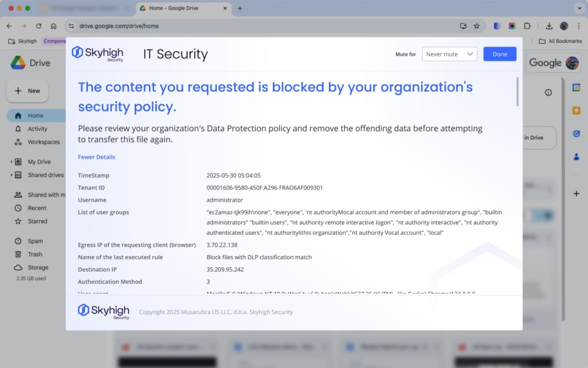Open Google Calendar side panel icon
Viewport: 588px width, 368px height.
coord(577,88)
